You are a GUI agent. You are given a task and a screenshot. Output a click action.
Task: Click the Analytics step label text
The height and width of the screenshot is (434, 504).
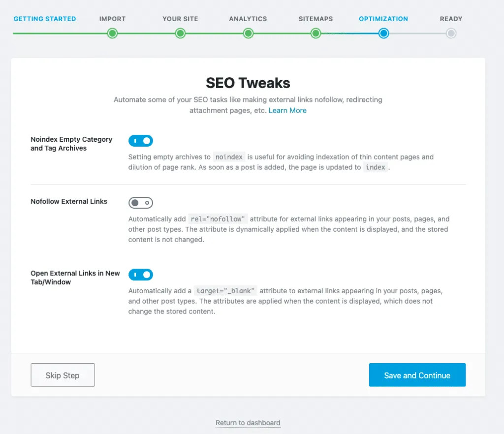click(x=248, y=19)
